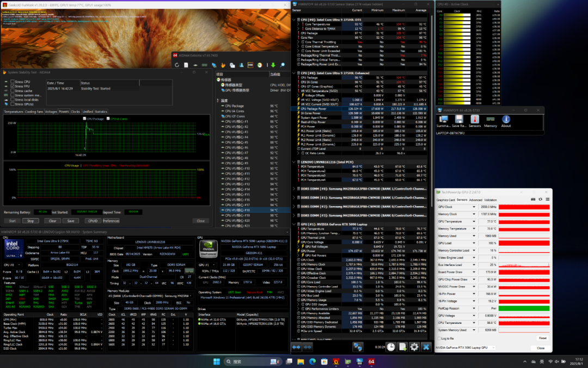Open the Board Power Draw dropdown in GPU-Z
Image resolution: width=588 pixels, height=368 pixels.
tap(474, 272)
